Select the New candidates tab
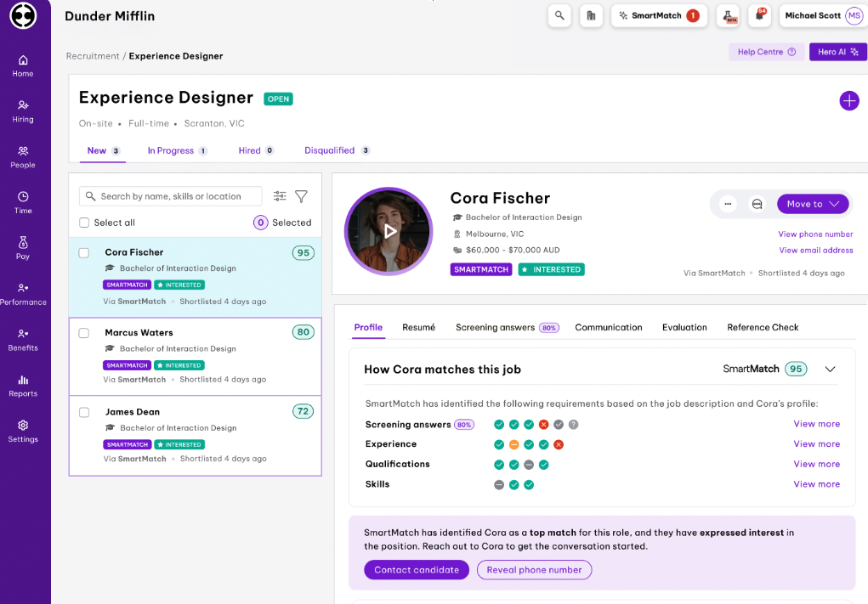The image size is (868, 604). point(103,150)
